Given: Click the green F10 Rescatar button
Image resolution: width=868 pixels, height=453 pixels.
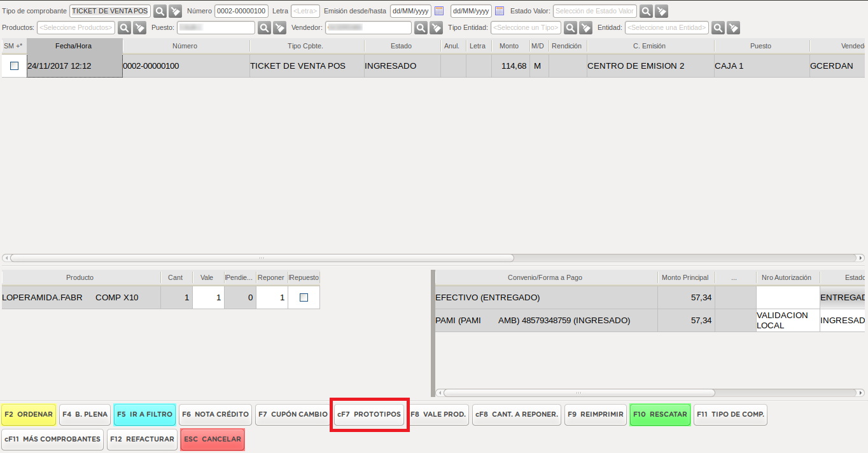Looking at the screenshot, I should point(660,414).
